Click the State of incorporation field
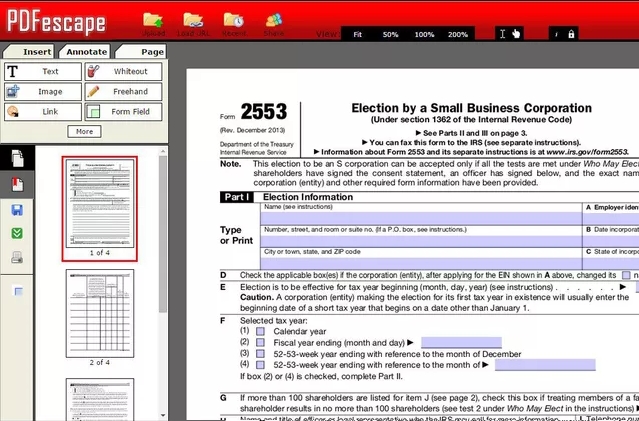The image size is (639, 421). (611, 263)
